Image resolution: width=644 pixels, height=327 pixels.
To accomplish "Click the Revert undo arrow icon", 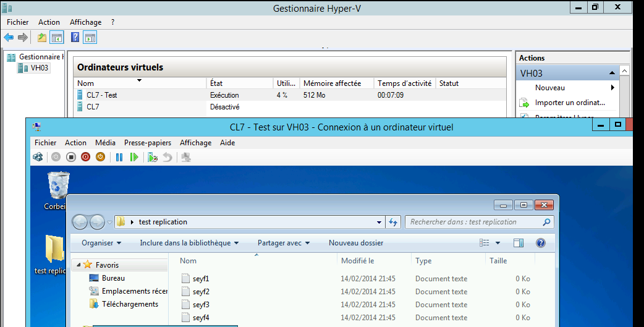I will click(x=167, y=157).
